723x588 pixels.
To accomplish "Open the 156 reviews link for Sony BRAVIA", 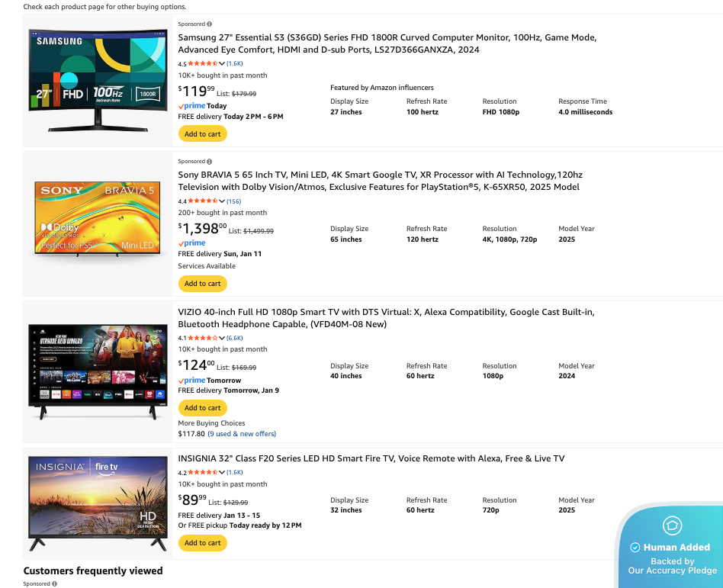I will pyautogui.click(x=233, y=201).
